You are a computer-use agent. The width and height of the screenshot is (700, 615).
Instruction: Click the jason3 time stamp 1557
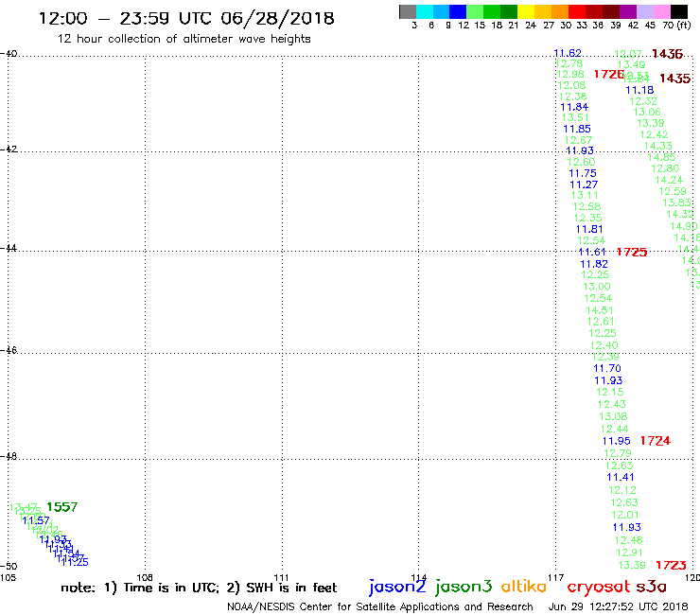click(x=62, y=507)
